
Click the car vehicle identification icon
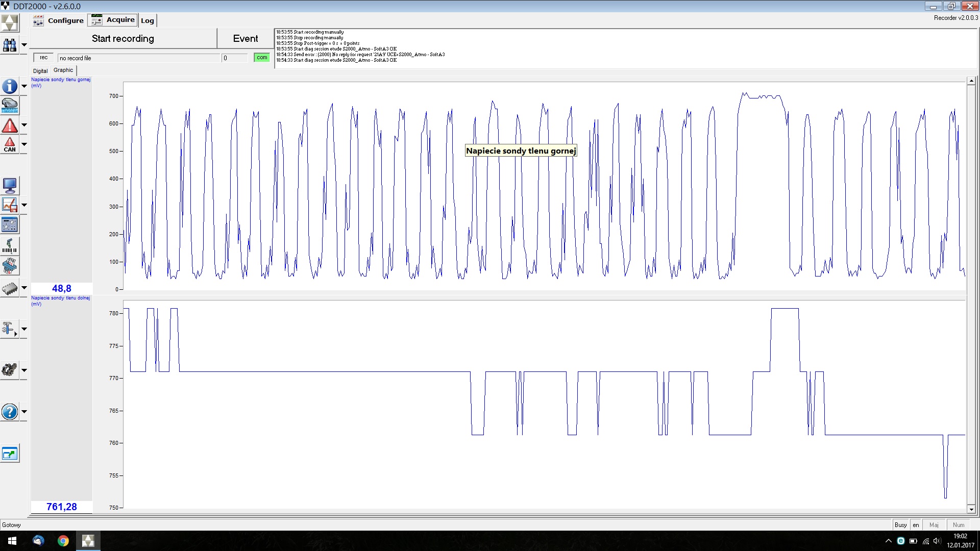point(10,106)
